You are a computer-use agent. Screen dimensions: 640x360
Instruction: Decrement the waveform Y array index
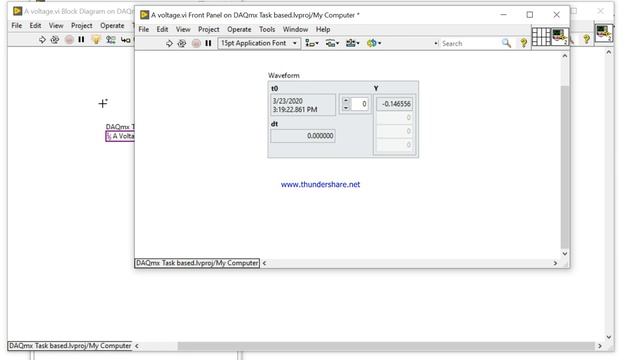point(346,108)
